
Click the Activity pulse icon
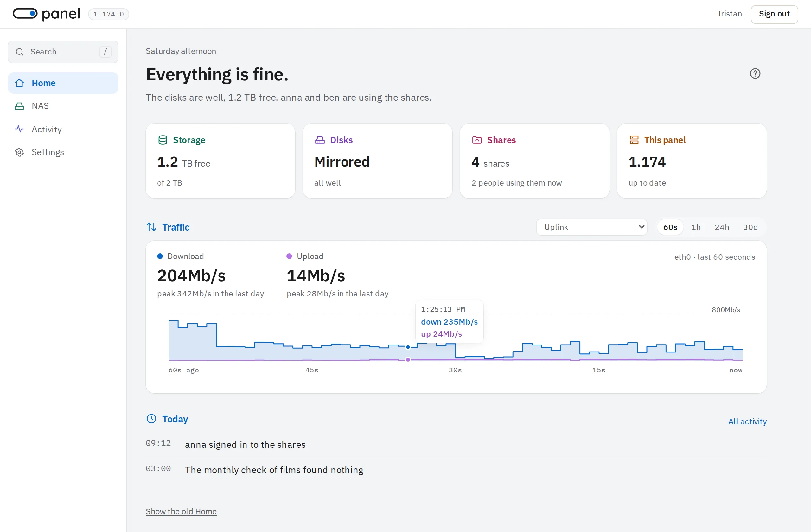tap(19, 129)
